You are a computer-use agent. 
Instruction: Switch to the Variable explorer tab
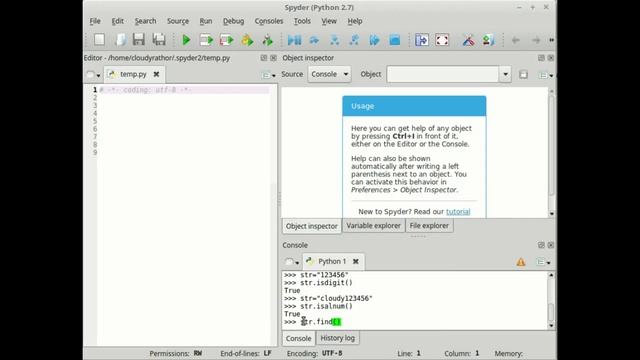click(x=373, y=225)
